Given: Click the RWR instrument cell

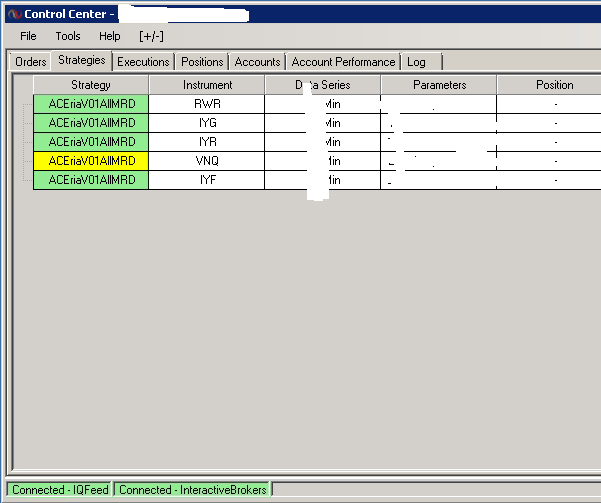Looking at the screenshot, I should tap(207, 104).
